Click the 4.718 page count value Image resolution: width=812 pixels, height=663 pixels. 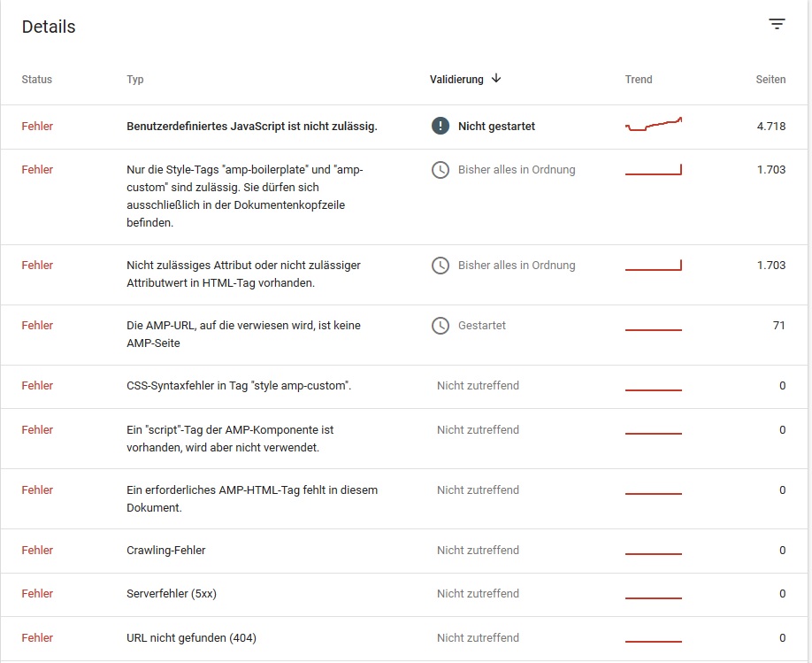(x=770, y=127)
